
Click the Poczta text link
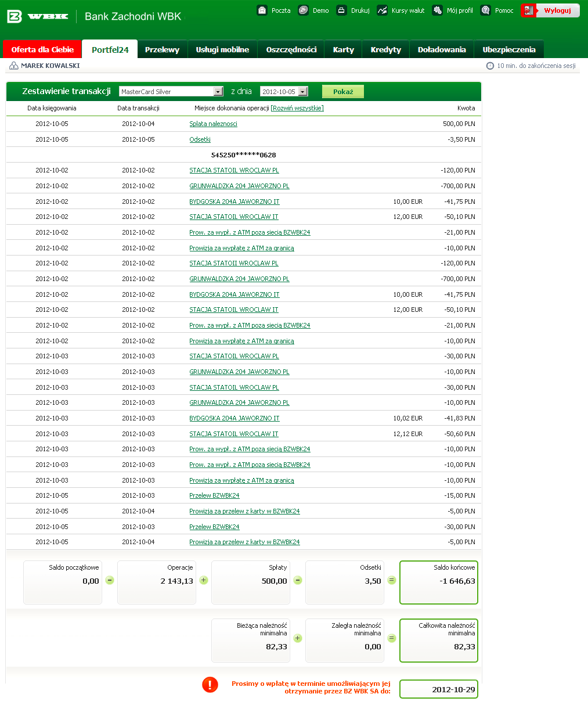click(281, 10)
